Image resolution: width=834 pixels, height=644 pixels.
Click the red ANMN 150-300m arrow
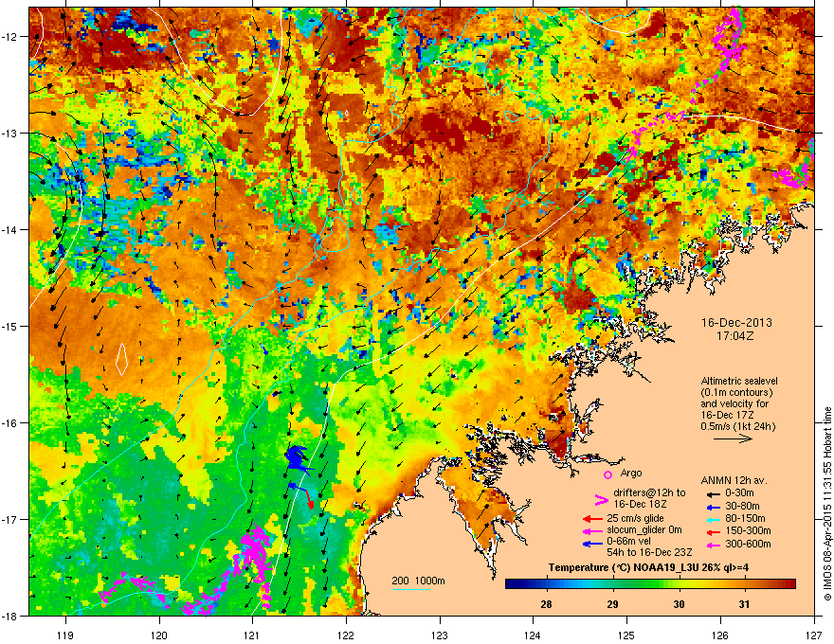coord(712,530)
